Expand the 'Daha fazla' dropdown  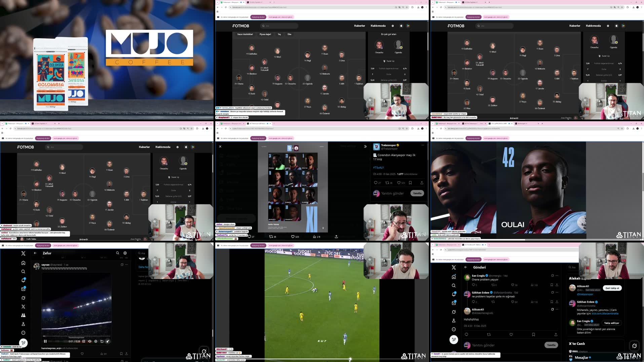pyautogui.click(x=143, y=267)
